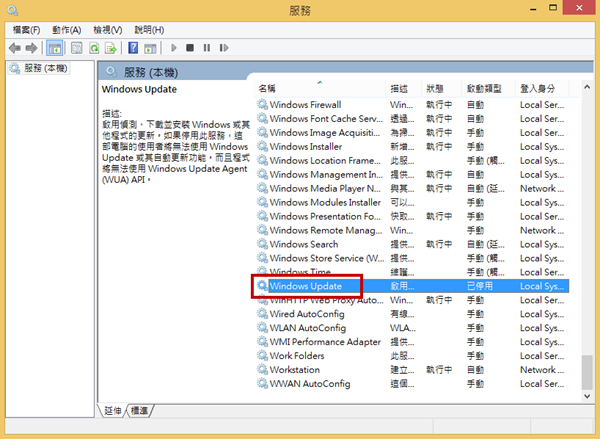This screenshot has width=600, height=439.
Task: Select the Windows Store Service (W... row
Action: [412, 258]
